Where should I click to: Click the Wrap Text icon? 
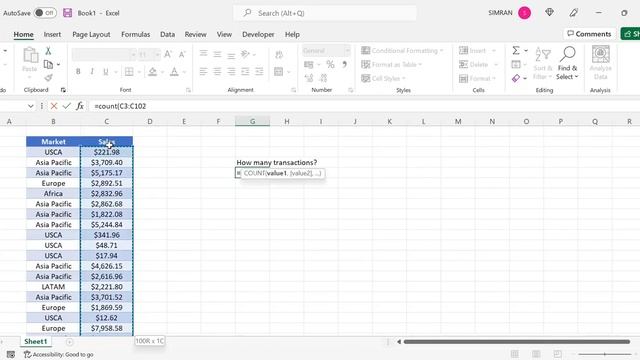279,54
